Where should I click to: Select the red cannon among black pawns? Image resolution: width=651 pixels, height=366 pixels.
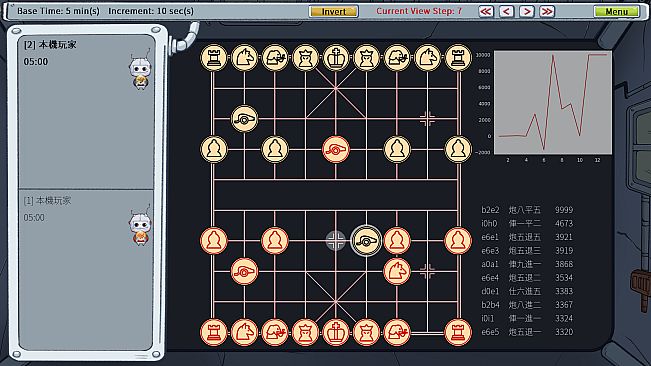(335, 149)
